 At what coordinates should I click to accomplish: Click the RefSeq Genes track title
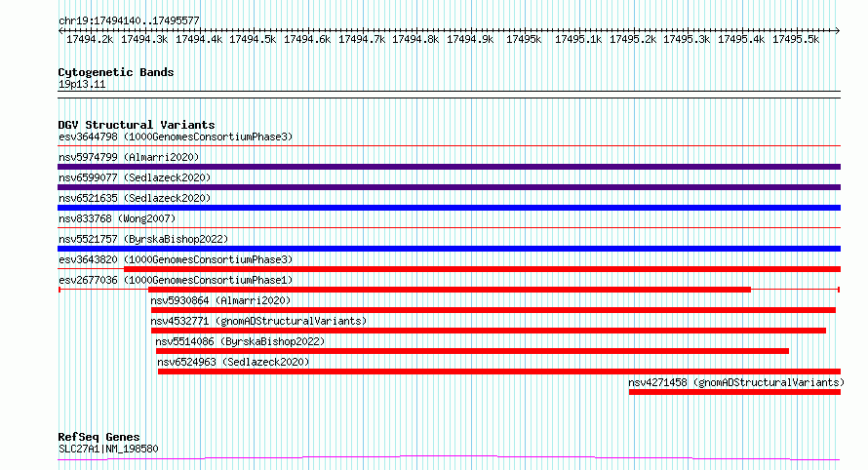pos(99,437)
